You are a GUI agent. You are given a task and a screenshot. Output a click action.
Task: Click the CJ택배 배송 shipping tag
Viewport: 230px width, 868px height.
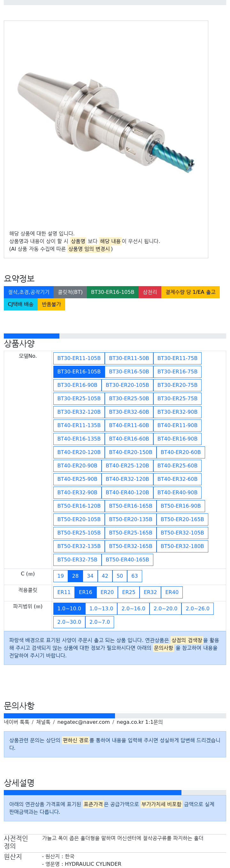coord(21,304)
